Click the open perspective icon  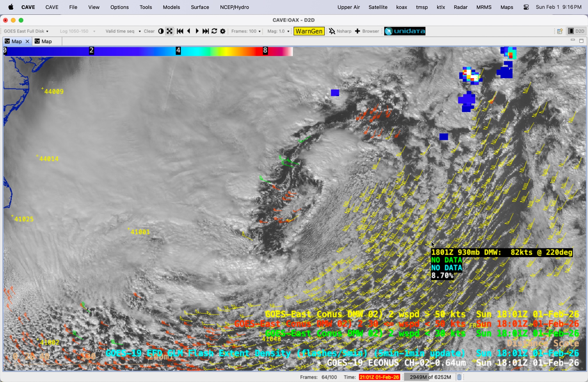click(x=560, y=31)
